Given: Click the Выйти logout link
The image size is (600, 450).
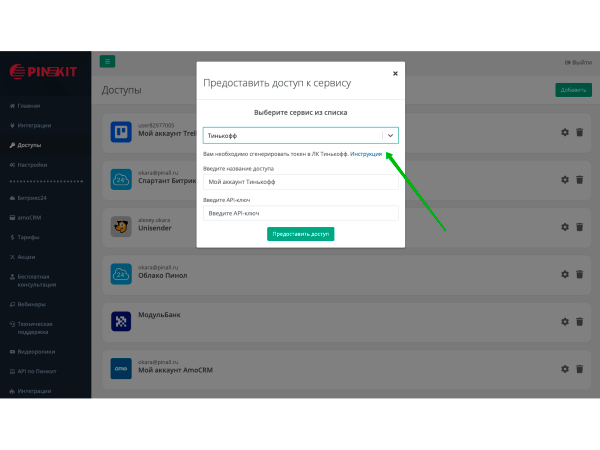Looking at the screenshot, I should [x=578, y=62].
